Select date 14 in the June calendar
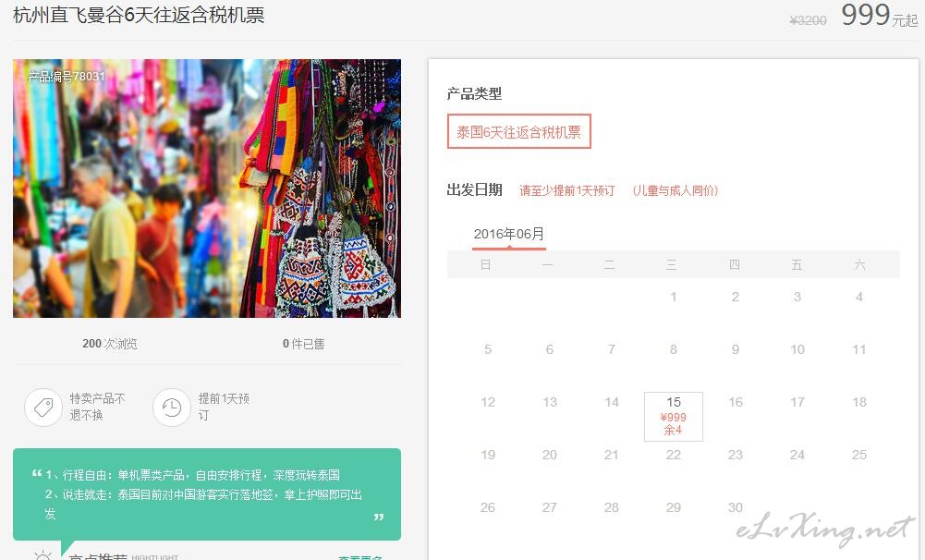This screenshot has height=560, width=925. (612, 402)
